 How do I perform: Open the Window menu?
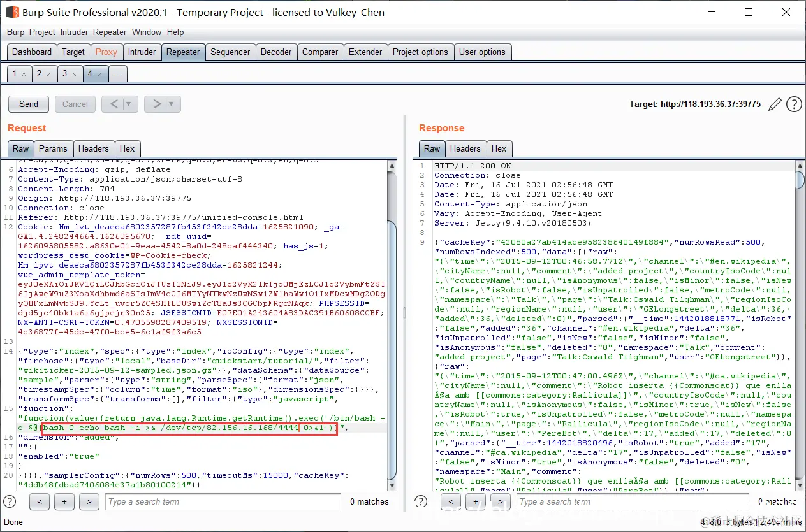point(147,32)
